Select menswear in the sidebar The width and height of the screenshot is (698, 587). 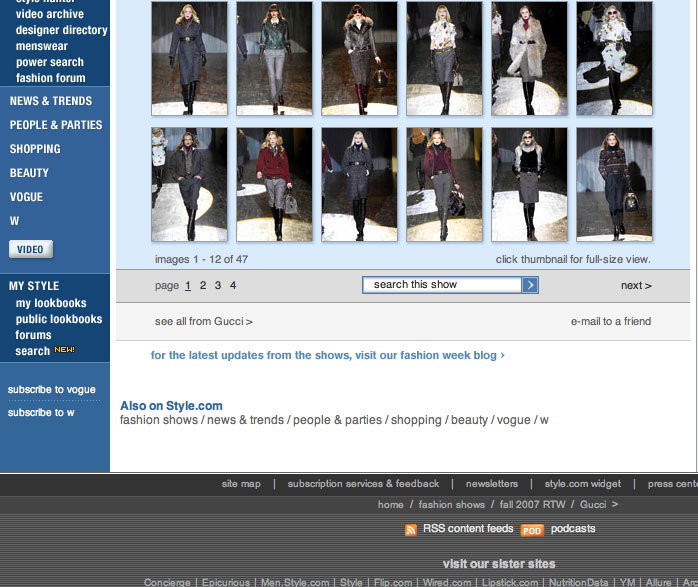tap(42, 46)
